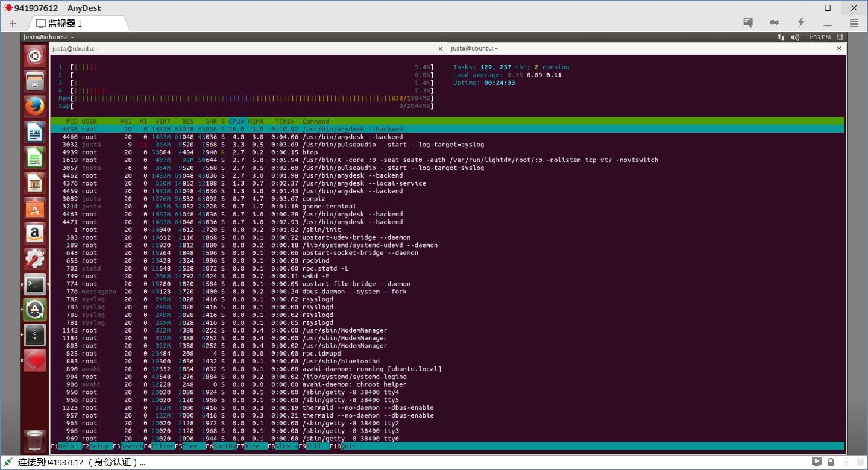This screenshot has height=470, width=868.
Task: Sort by the RES column header
Action: click(188, 121)
